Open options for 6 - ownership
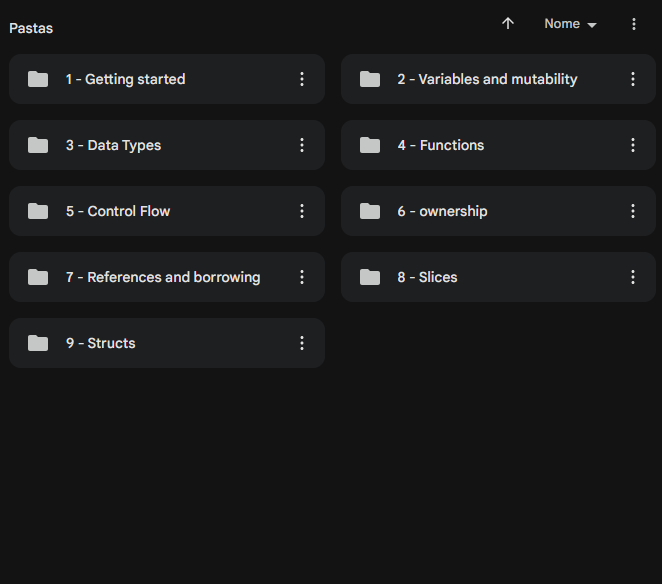Image resolution: width=662 pixels, height=584 pixels. [633, 211]
